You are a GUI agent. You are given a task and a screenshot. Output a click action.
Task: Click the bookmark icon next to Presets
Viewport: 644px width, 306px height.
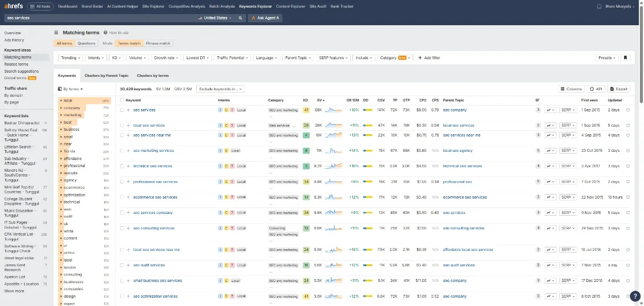click(x=625, y=58)
